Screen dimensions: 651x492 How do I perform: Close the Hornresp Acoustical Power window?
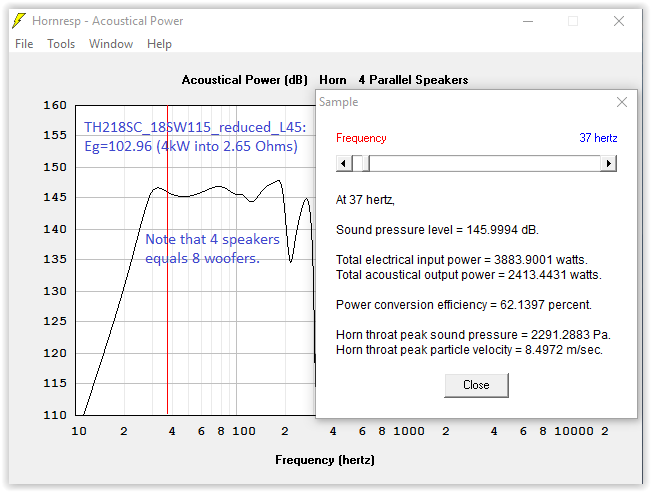(619, 21)
